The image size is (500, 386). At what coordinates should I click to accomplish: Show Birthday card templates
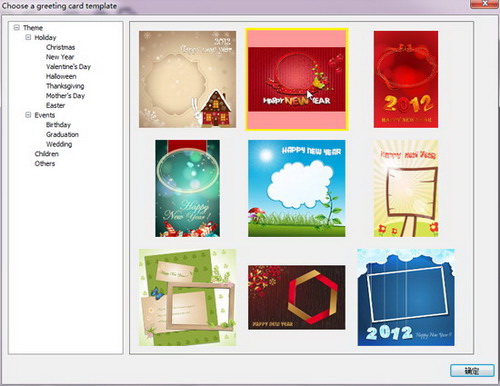point(58,125)
